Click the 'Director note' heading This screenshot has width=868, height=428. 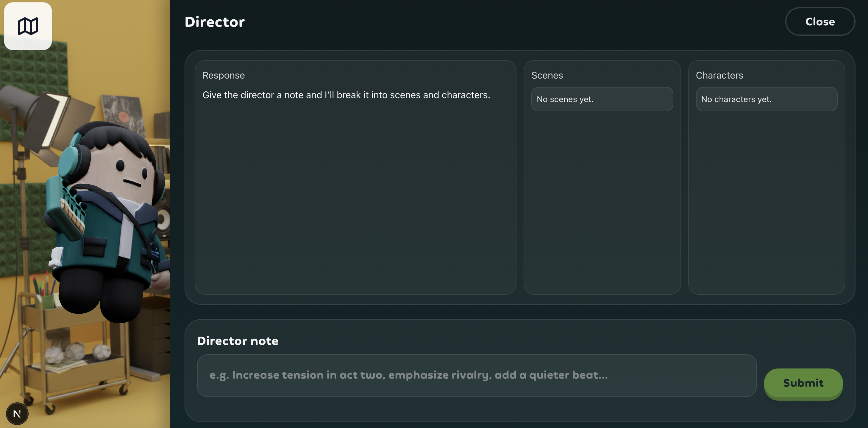(x=238, y=341)
